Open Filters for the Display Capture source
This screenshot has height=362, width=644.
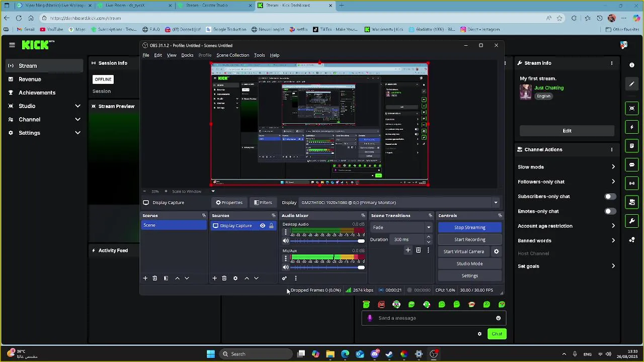[263, 203]
